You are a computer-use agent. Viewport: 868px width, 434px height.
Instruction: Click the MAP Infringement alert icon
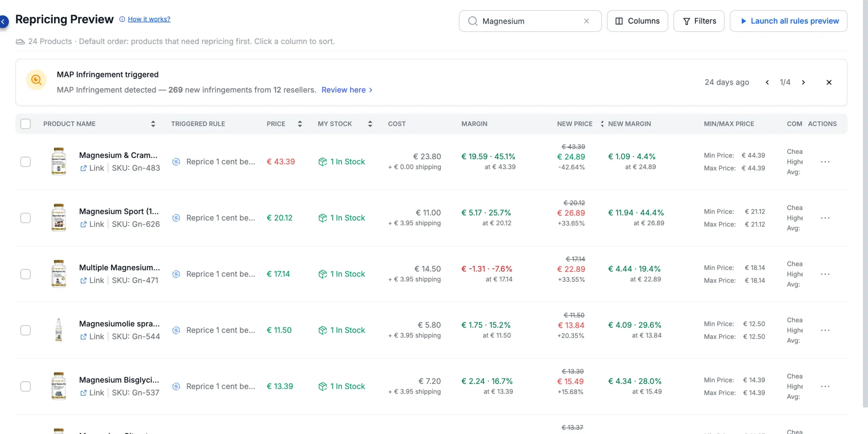pos(36,80)
